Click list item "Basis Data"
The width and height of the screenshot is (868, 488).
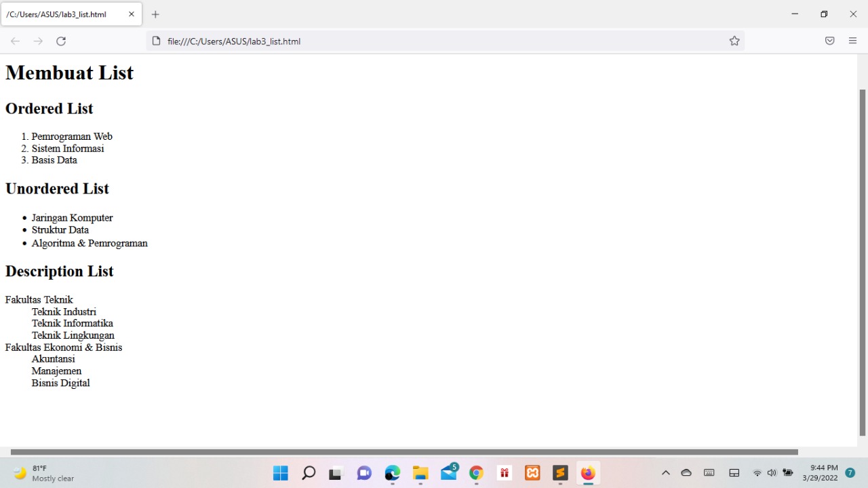tap(54, 160)
